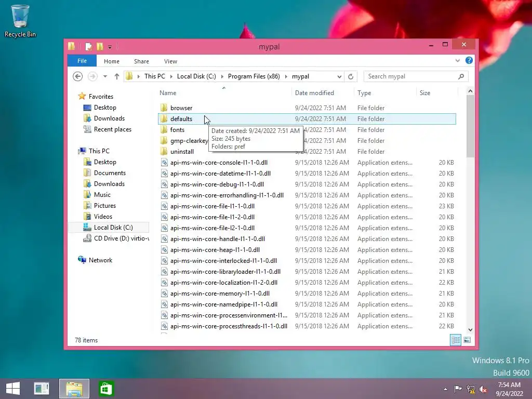Screen dimensions: 532x399
Task: Select the fonts folder icon
Action: (164, 129)
